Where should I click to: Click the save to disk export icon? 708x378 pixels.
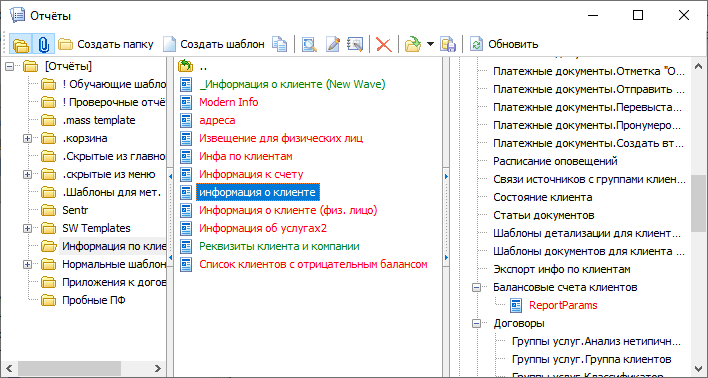pos(447,44)
